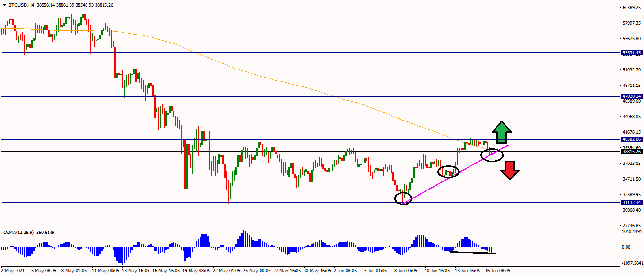Screen dimensions: 644x276
Task: Select the middle black ellipse on the magenta trendline
Action: pos(448,172)
